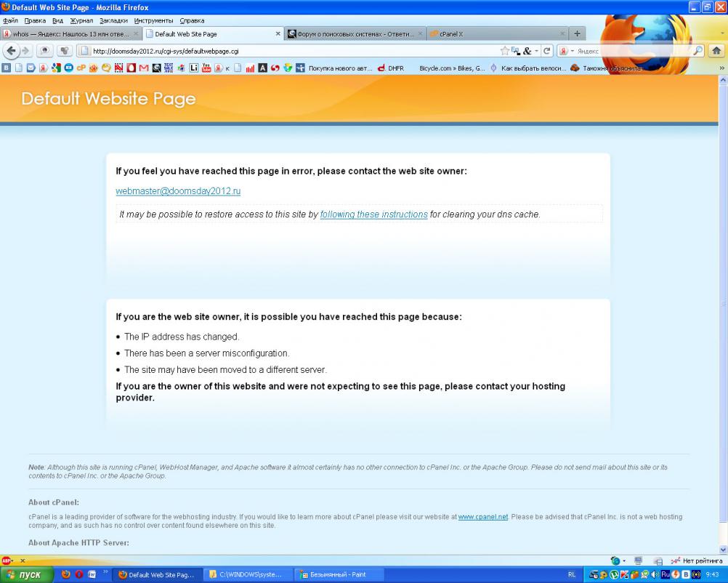Open the Закладки menu
The image size is (728, 583).
tap(113, 20)
